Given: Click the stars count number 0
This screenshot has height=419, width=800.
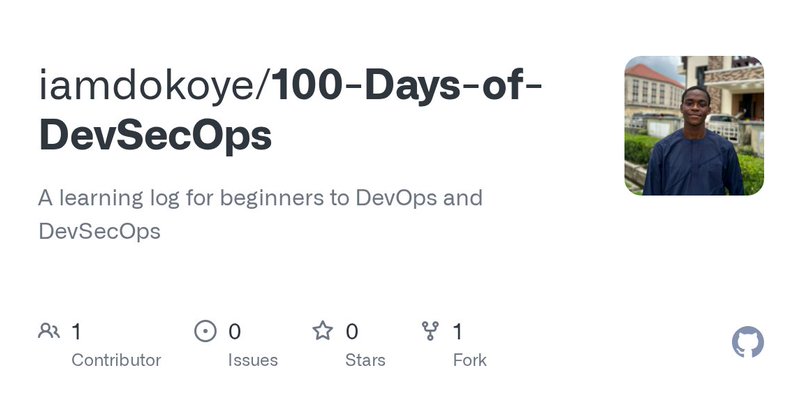Looking at the screenshot, I should pos(352,332).
